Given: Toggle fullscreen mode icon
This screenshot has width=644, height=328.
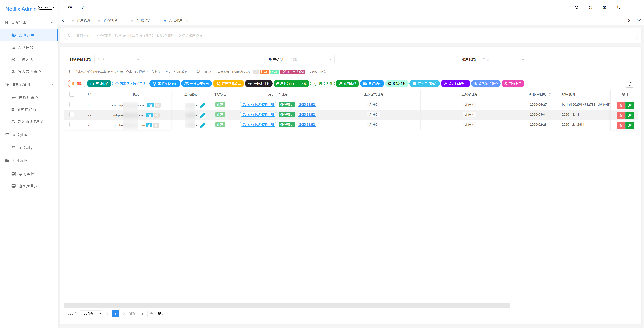Looking at the screenshot, I should (591, 8).
